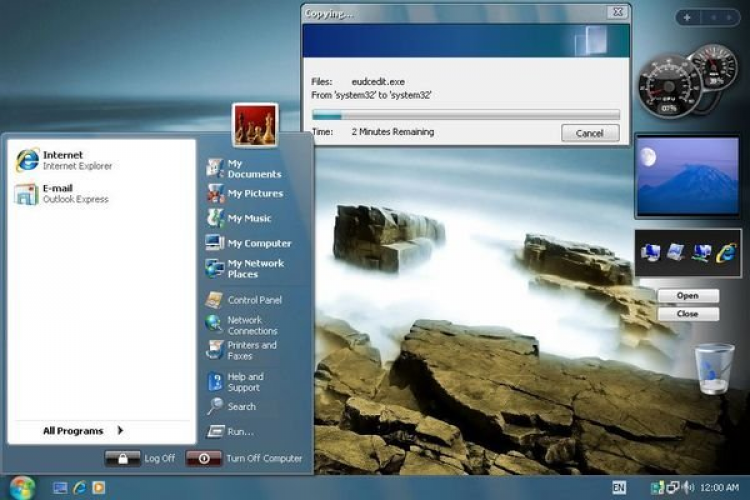Click the volume tray icon

[688, 488]
